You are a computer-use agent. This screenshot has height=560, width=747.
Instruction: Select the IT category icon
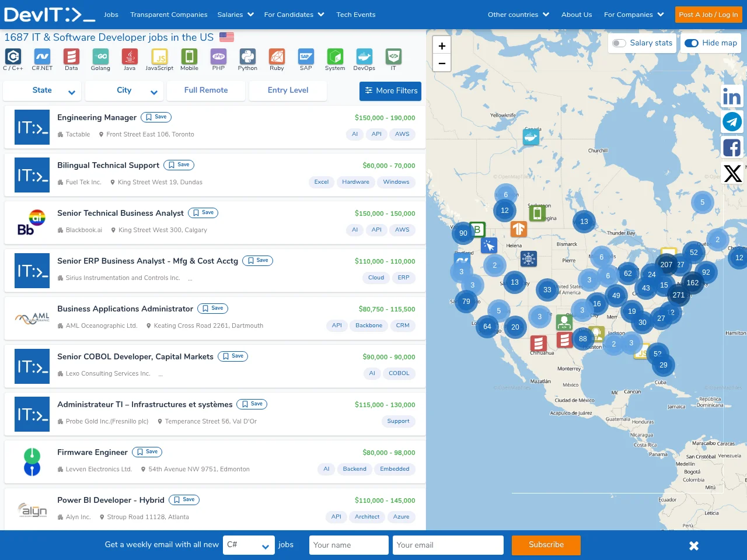coord(393,56)
